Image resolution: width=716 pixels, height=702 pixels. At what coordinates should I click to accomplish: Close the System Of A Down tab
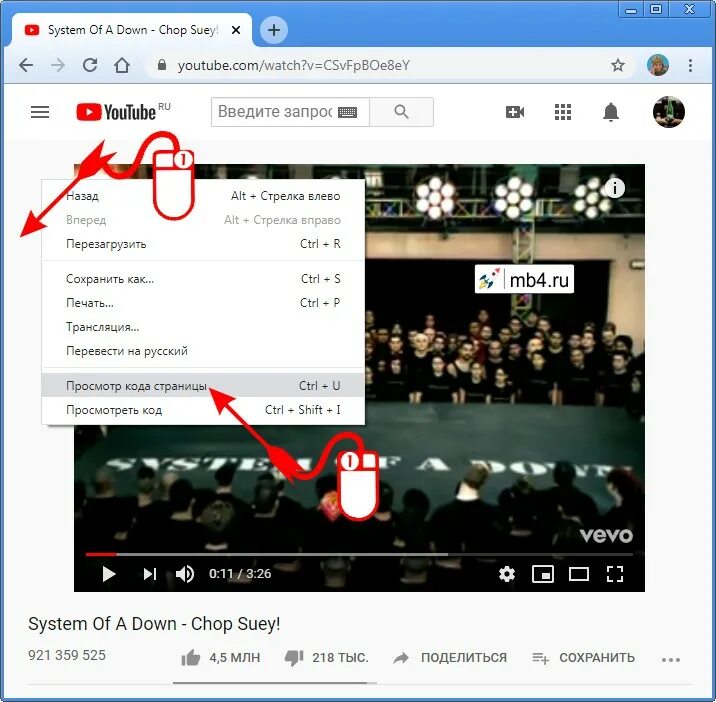click(x=236, y=30)
